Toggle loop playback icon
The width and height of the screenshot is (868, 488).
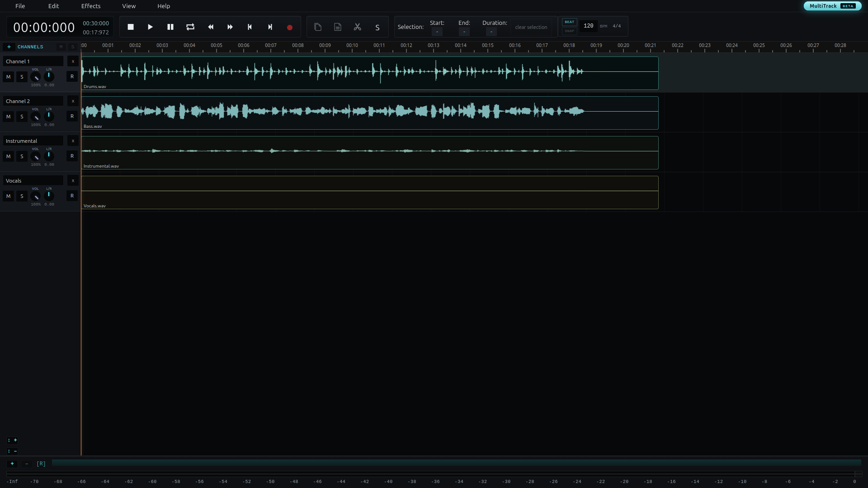(x=190, y=27)
